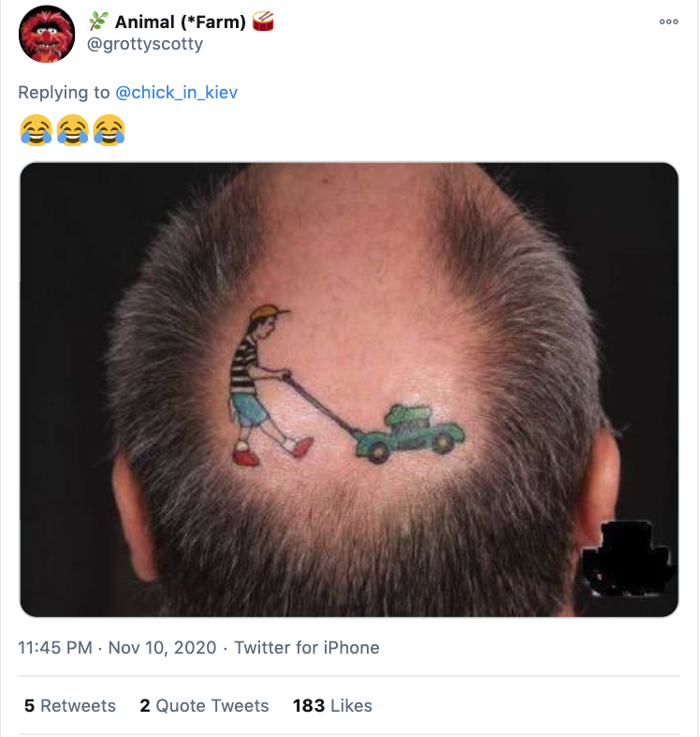The image size is (700, 737).
Task: Click the Twitter for iPhone source label
Action: pos(307,648)
